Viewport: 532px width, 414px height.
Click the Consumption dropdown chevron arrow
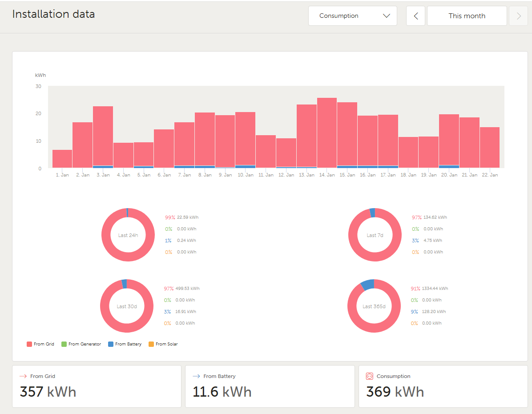(x=386, y=16)
